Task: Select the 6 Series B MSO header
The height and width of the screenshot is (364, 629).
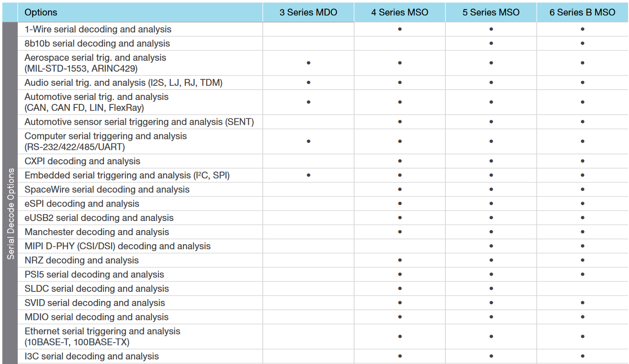Action: click(582, 12)
